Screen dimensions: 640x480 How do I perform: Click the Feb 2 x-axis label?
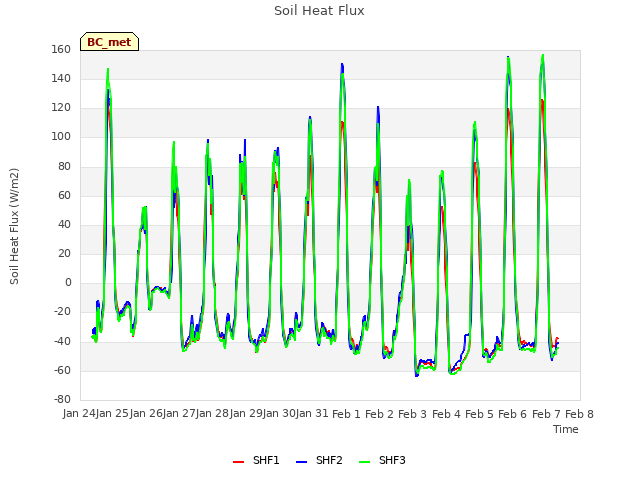[379, 414]
